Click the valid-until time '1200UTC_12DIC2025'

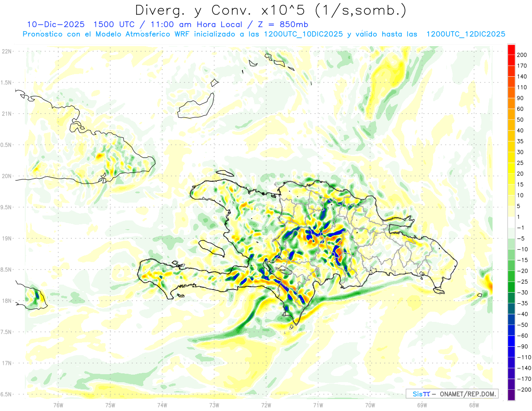tap(465, 34)
